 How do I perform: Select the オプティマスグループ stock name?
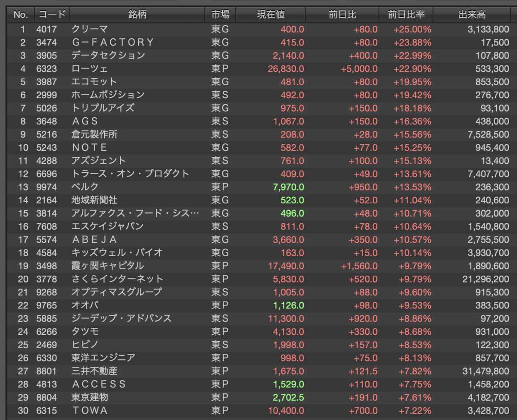117,292
